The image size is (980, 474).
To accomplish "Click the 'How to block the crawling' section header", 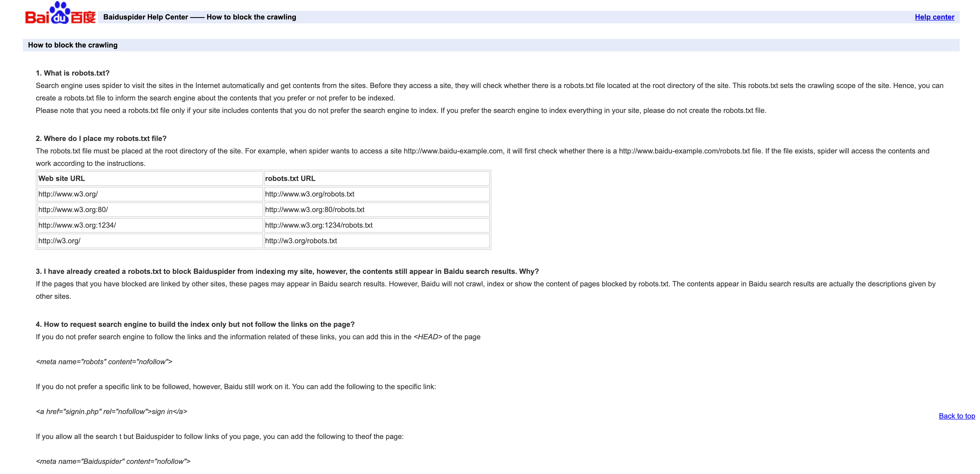I will pos(73,45).
